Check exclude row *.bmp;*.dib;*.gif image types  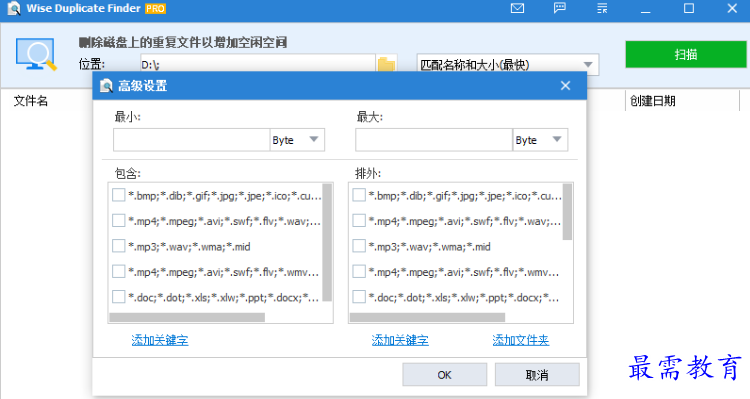pyautogui.click(x=359, y=195)
